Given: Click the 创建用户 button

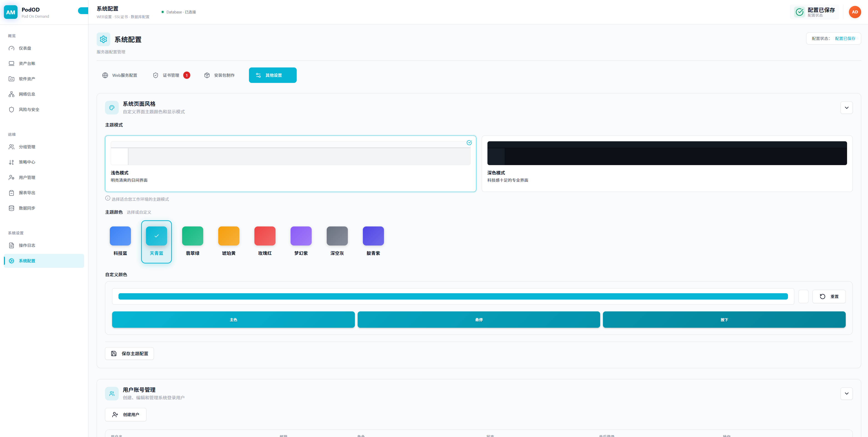Looking at the screenshot, I should [x=125, y=415].
